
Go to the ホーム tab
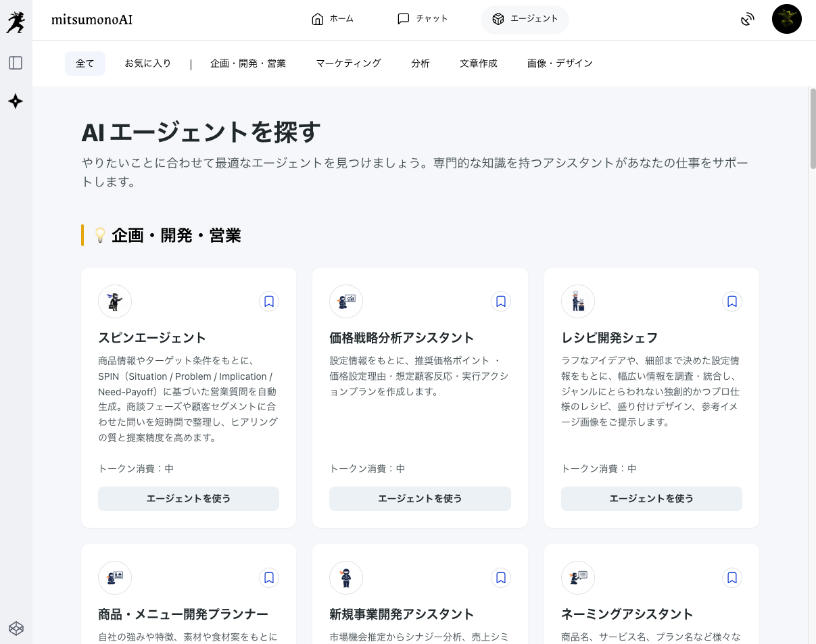click(332, 19)
